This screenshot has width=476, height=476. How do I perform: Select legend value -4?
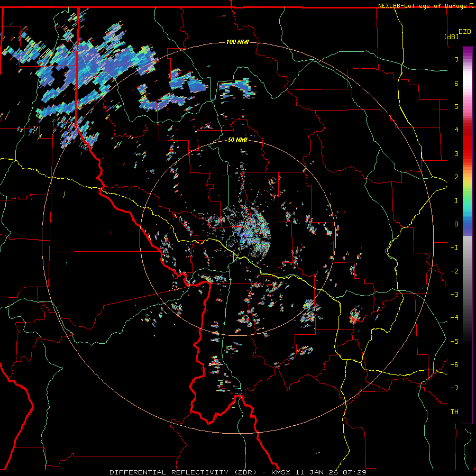[454, 318]
